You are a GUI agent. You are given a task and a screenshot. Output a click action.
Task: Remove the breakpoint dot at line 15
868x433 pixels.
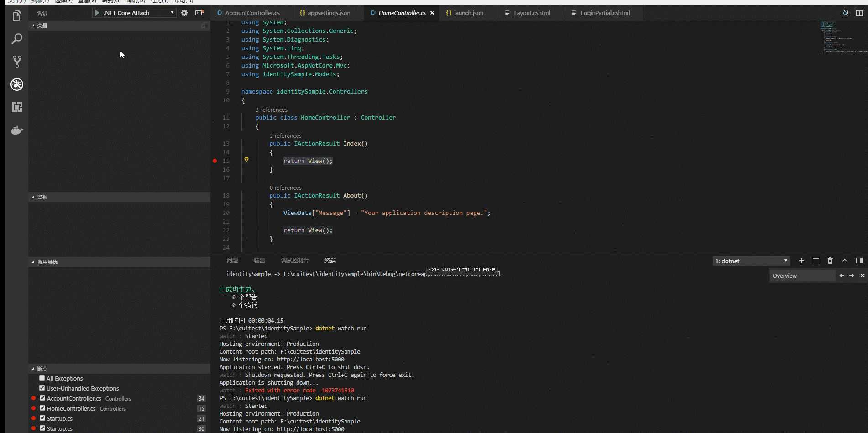[x=214, y=161]
